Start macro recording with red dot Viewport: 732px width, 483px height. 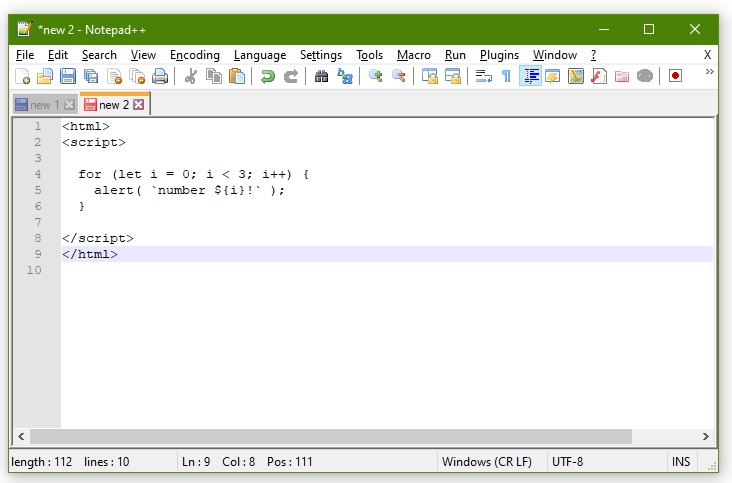tap(675, 76)
